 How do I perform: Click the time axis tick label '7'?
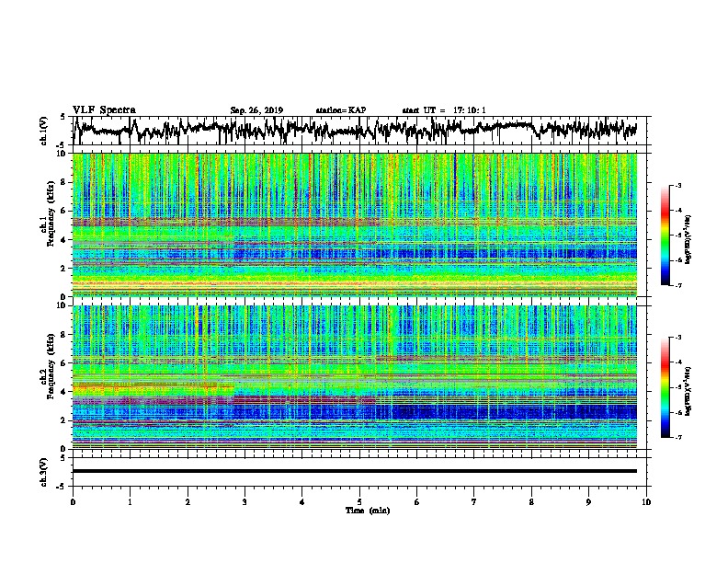click(x=474, y=502)
